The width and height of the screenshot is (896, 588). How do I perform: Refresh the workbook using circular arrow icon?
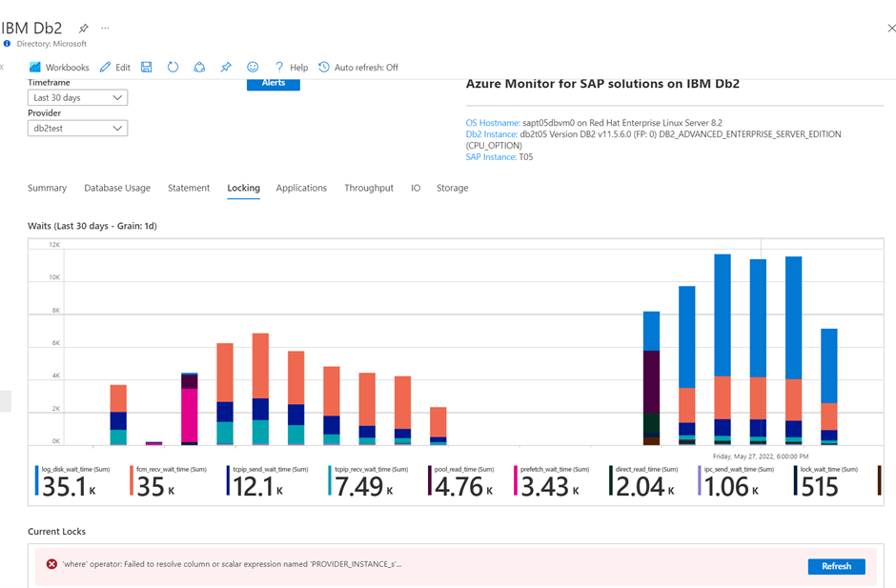tap(173, 68)
